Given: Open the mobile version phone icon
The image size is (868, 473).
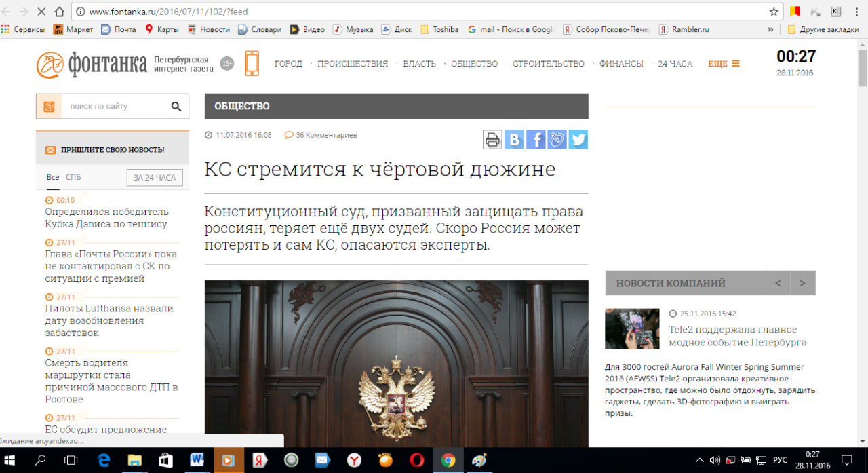Looking at the screenshot, I should (x=252, y=63).
